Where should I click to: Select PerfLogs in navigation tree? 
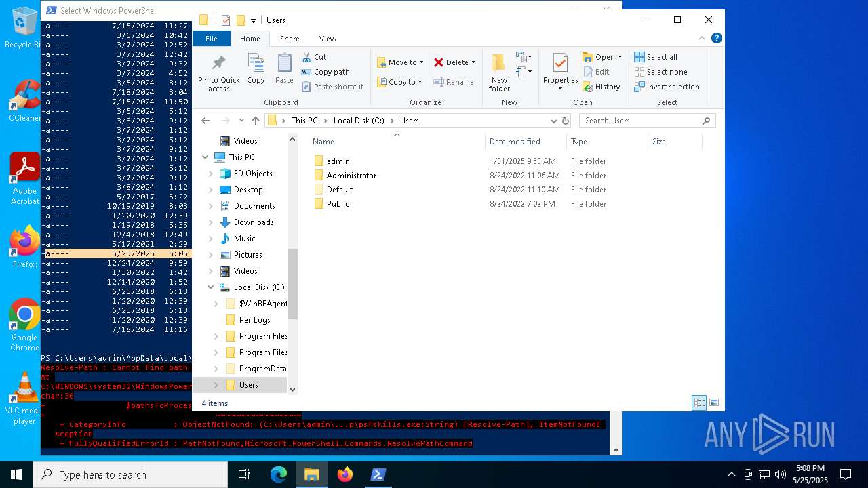coord(254,320)
